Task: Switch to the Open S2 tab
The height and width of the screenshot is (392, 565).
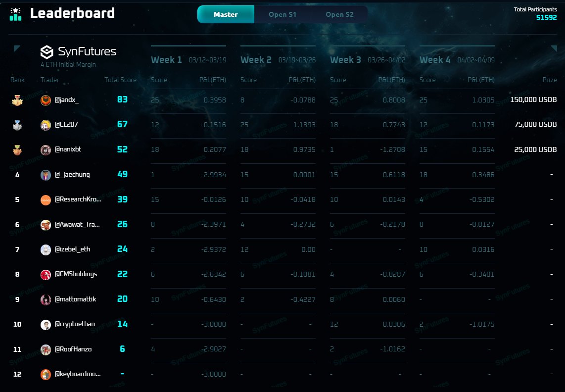Action: coord(339,14)
